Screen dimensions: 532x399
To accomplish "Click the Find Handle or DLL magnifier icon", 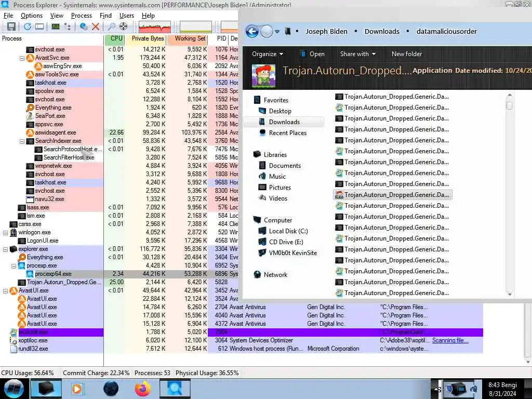I will [x=111, y=26].
